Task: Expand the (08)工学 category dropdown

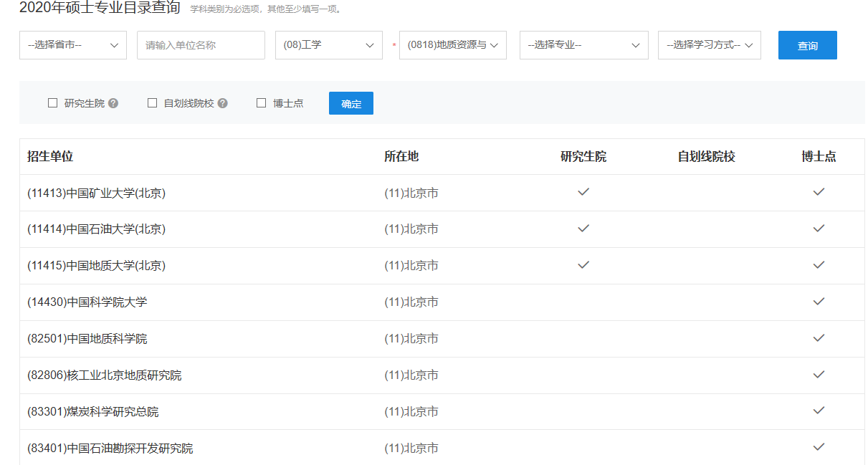Action: [328, 45]
